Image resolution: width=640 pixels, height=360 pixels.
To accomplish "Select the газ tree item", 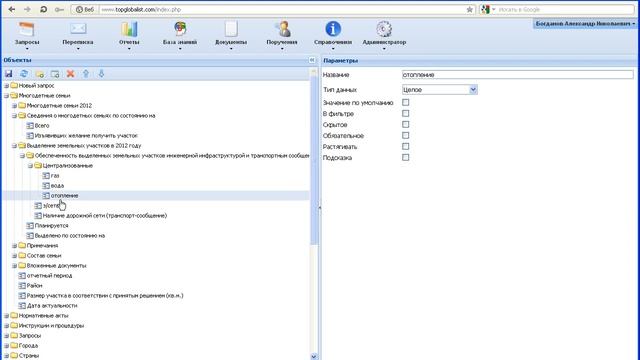I will (55, 176).
